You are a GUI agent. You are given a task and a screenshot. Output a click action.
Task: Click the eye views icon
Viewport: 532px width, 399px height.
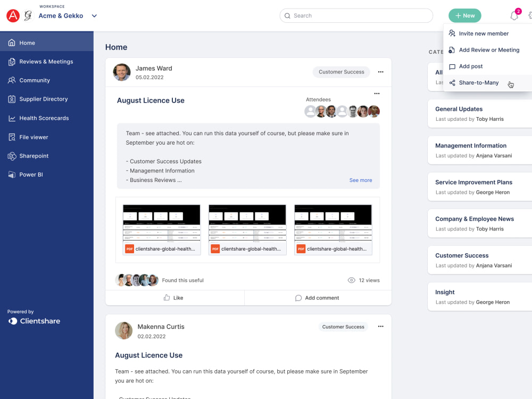click(351, 280)
